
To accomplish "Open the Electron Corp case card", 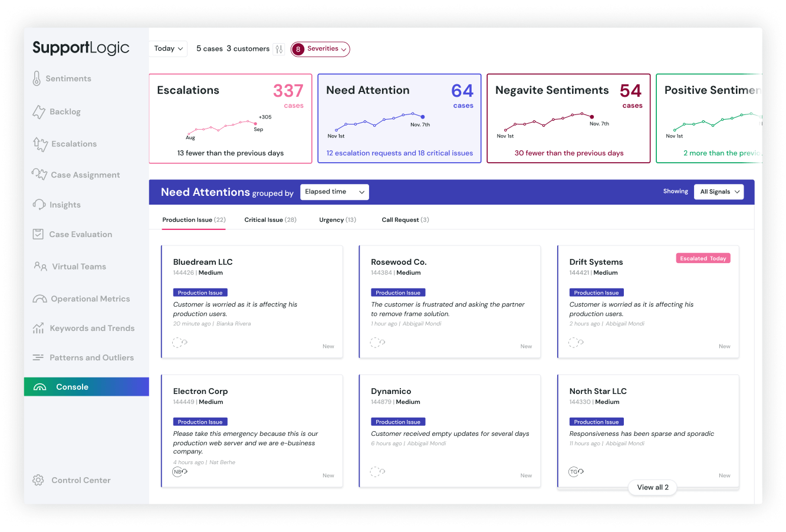I will [x=252, y=431].
